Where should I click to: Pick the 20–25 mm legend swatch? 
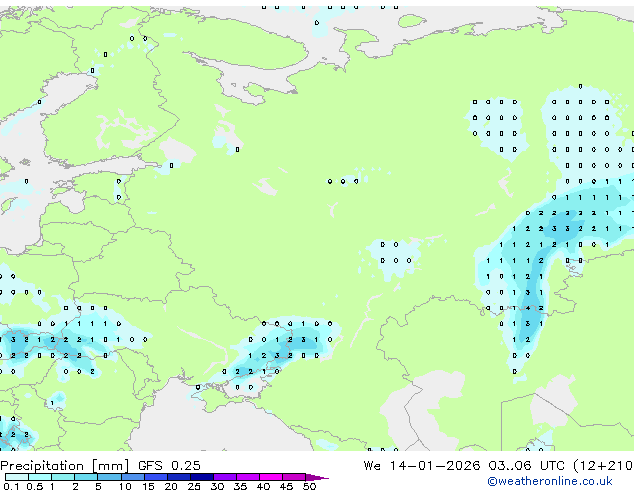(x=179, y=477)
